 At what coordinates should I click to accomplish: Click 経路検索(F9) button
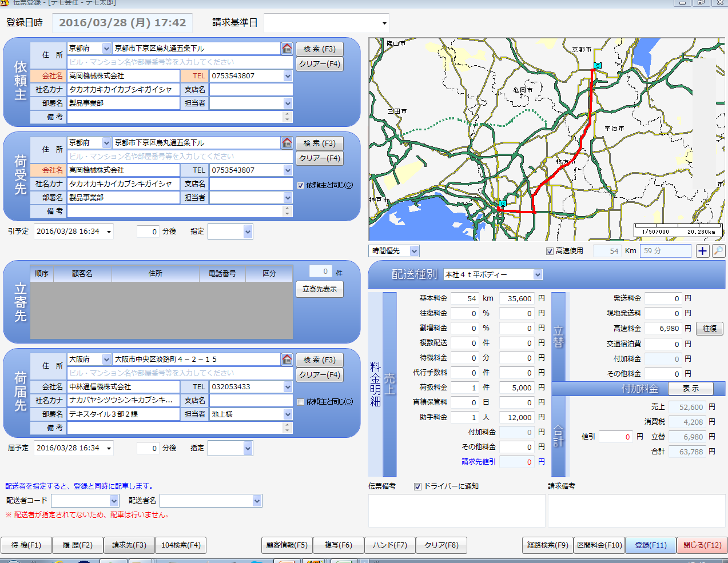click(548, 545)
